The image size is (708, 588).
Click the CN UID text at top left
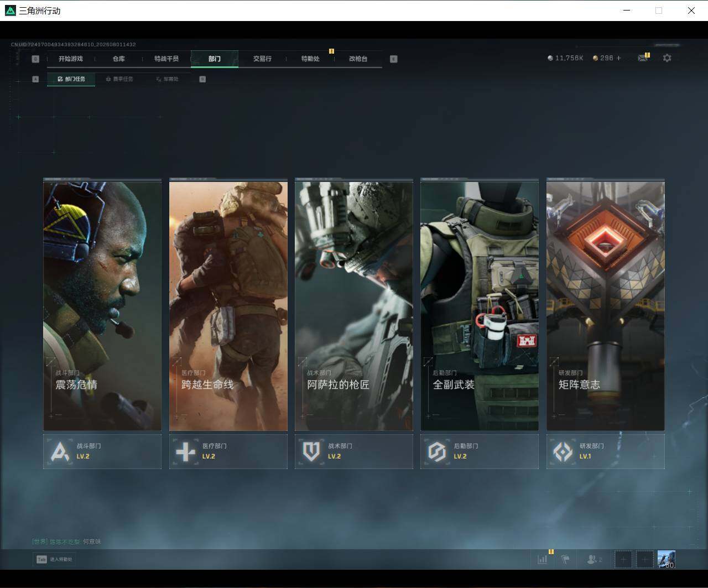74,44
